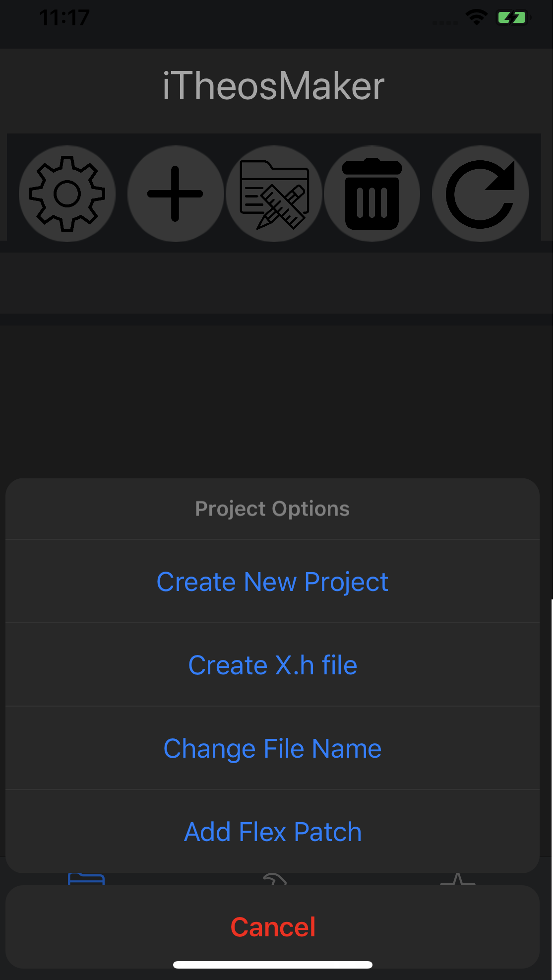Tap the home indicator bar
Viewport: 558px width, 980px height.
(272, 965)
